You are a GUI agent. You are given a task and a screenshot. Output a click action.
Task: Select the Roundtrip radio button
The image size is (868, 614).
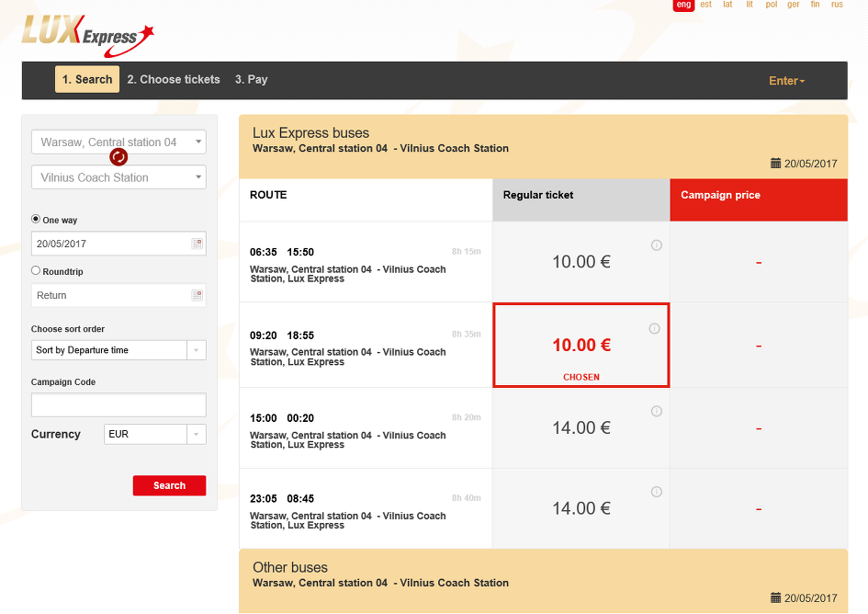(36, 270)
